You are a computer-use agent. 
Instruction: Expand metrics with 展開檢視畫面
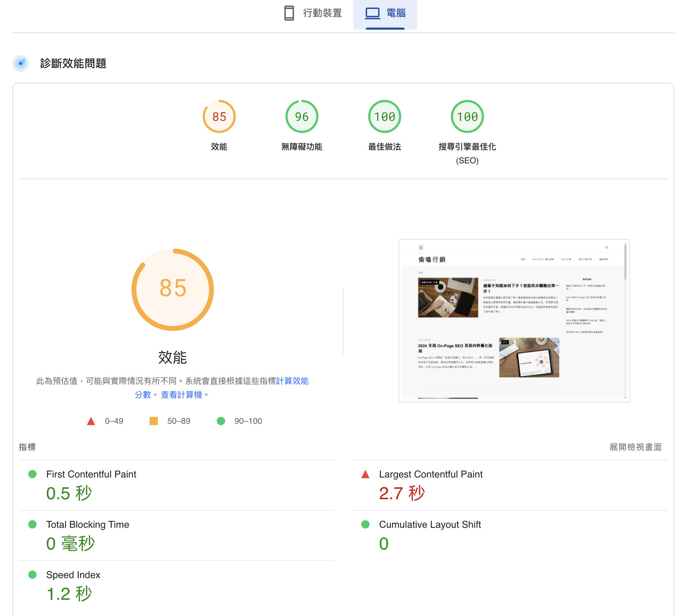tap(636, 447)
